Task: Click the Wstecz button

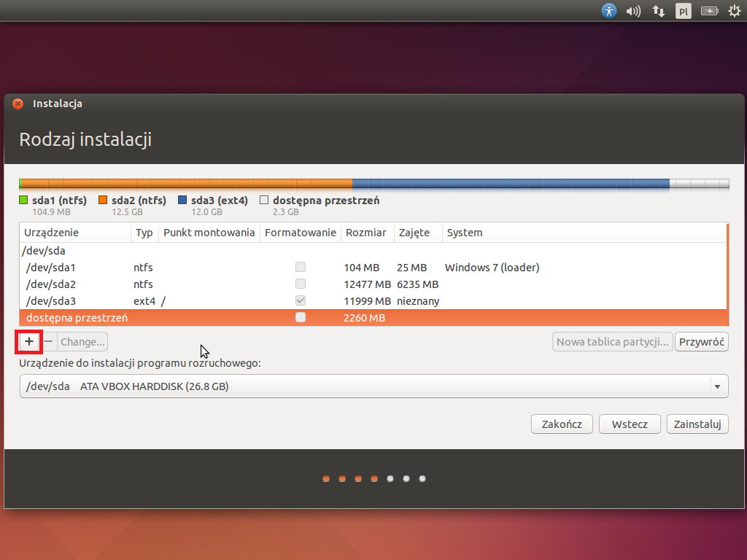Action: click(x=630, y=424)
